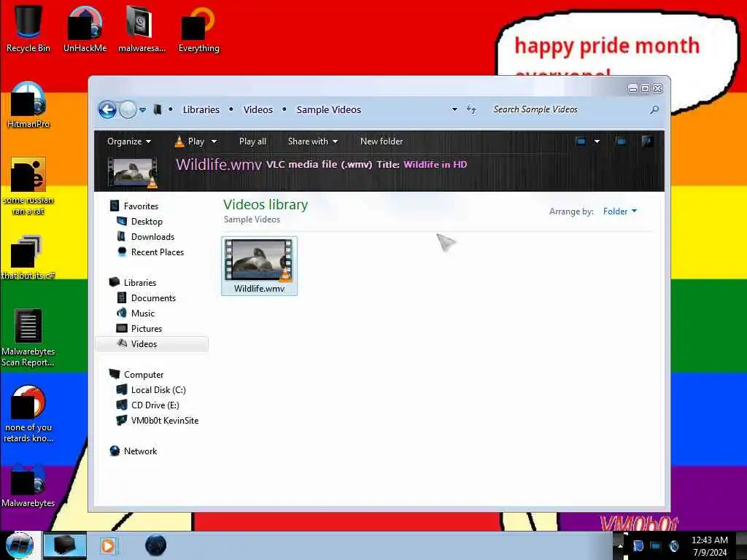Select Libraries in navigation pane
Viewport: 747px width, 560px height.
(x=140, y=282)
